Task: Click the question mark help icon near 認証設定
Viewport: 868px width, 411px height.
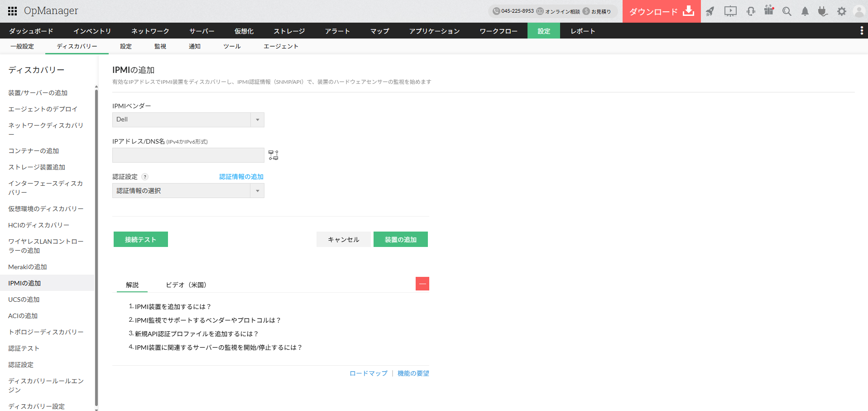Action: pyautogui.click(x=144, y=177)
